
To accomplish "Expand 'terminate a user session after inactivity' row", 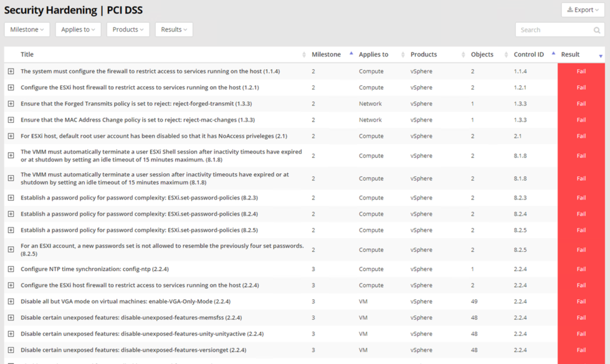I will click(11, 178).
